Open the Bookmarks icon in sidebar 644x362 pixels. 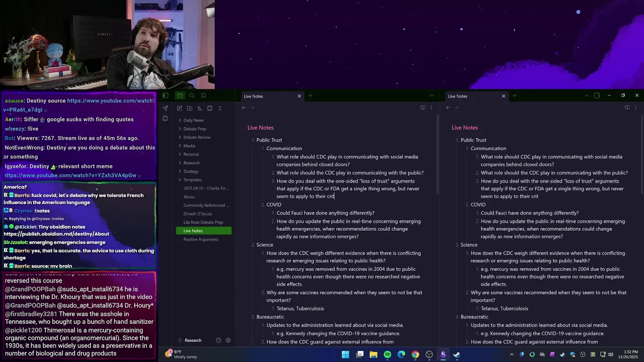(x=203, y=96)
